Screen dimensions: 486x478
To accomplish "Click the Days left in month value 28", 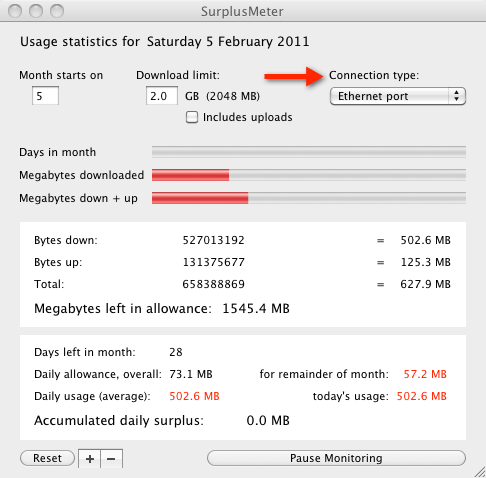I will tap(176, 352).
